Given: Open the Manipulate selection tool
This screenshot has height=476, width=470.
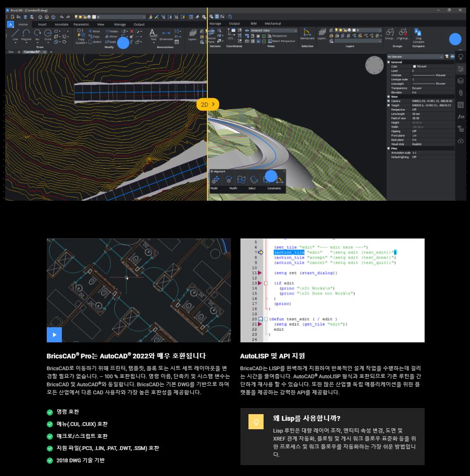Looking at the screenshot, I should click(307, 34).
